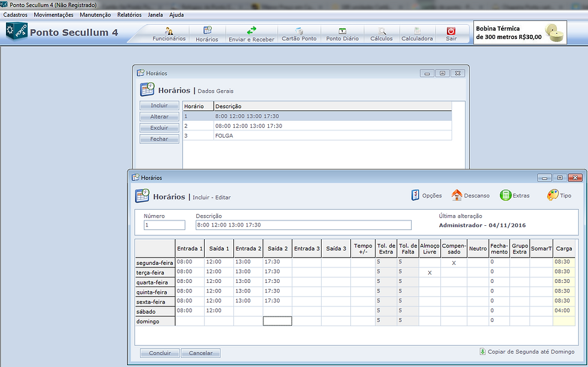
Task: Click the Incluir button
Action: click(160, 106)
